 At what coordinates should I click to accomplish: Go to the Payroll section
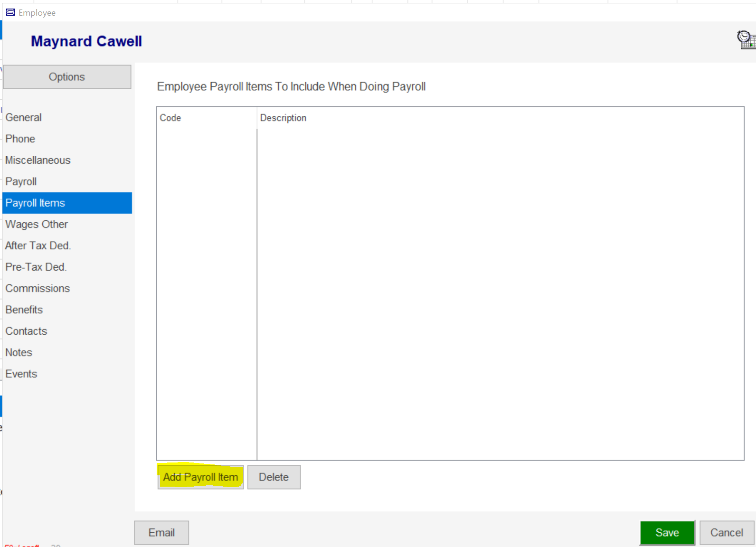(21, 181)
